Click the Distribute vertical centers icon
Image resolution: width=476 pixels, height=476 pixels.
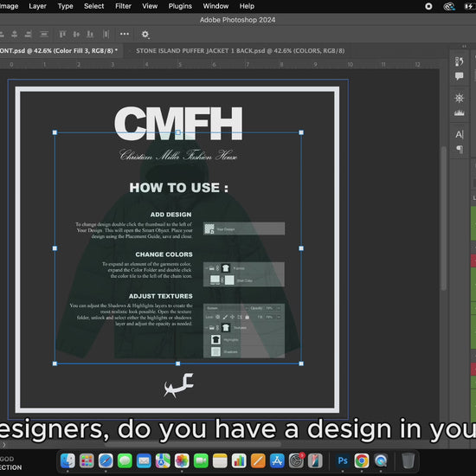click(x=76, y=35)
